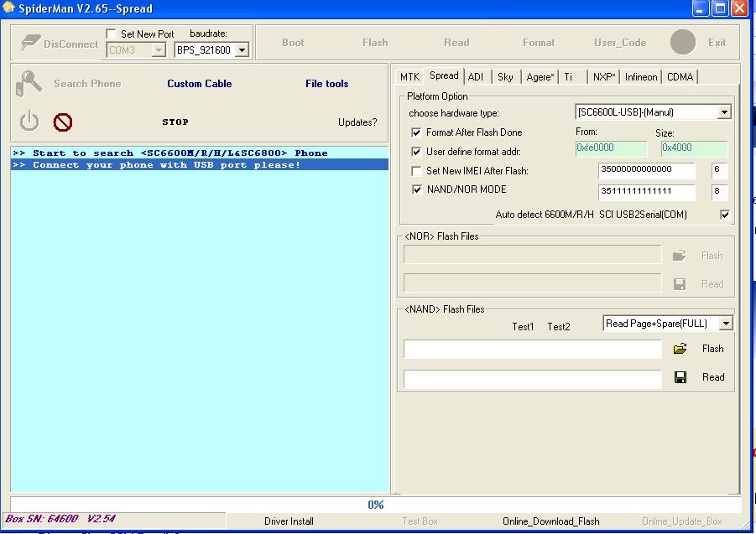The width and height of the screenshot is (756, 534).
Task: Click the NOR open folder icon
Action: pyautogui.click(x=680, y=256)
